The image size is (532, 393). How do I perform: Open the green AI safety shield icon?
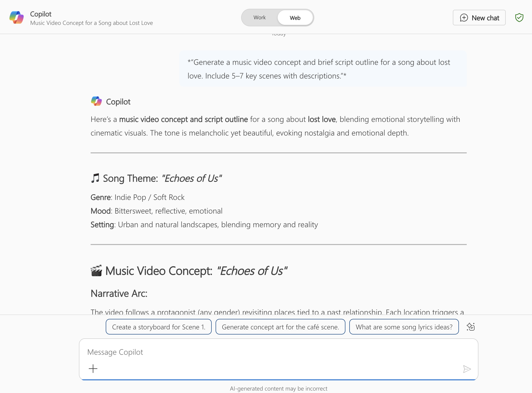click(519, 17)
